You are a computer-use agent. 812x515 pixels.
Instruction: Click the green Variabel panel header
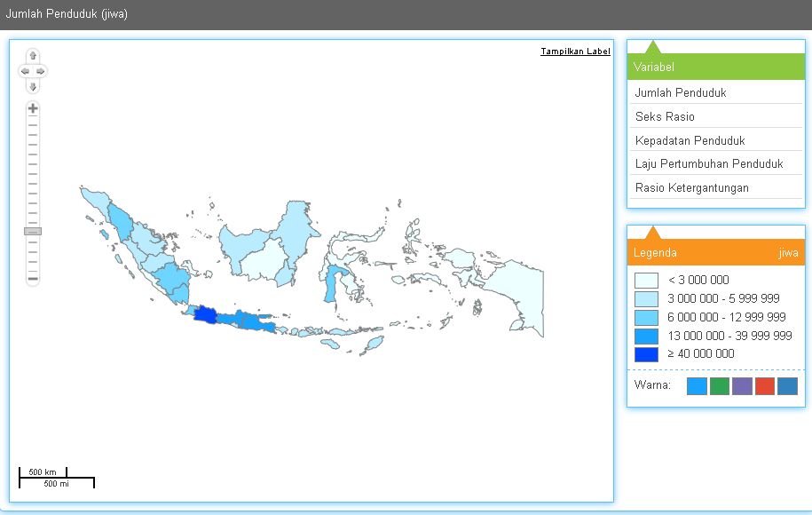coord(716,67)
